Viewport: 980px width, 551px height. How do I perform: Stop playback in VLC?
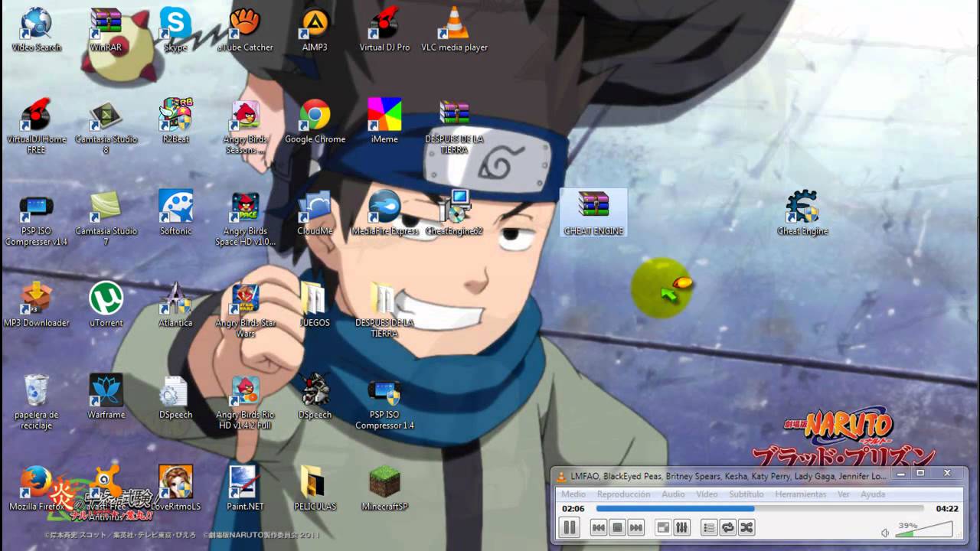(x=617, y=527)
